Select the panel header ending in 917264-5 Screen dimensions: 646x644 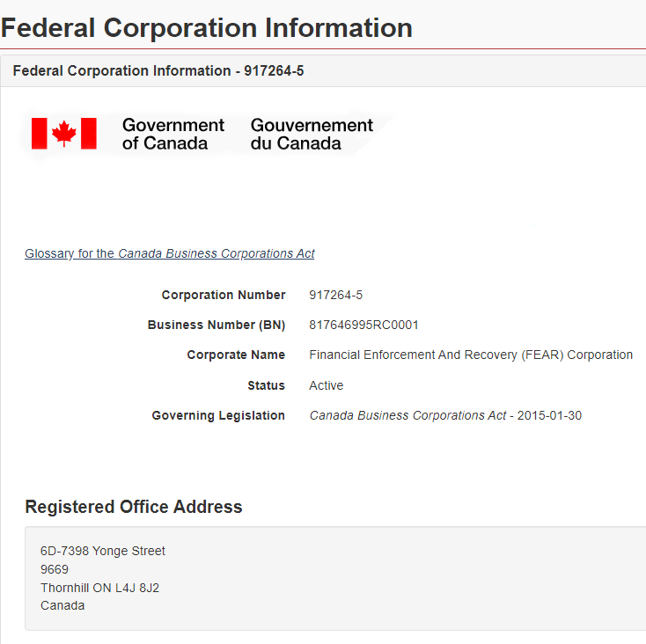[x=158, y=70]
